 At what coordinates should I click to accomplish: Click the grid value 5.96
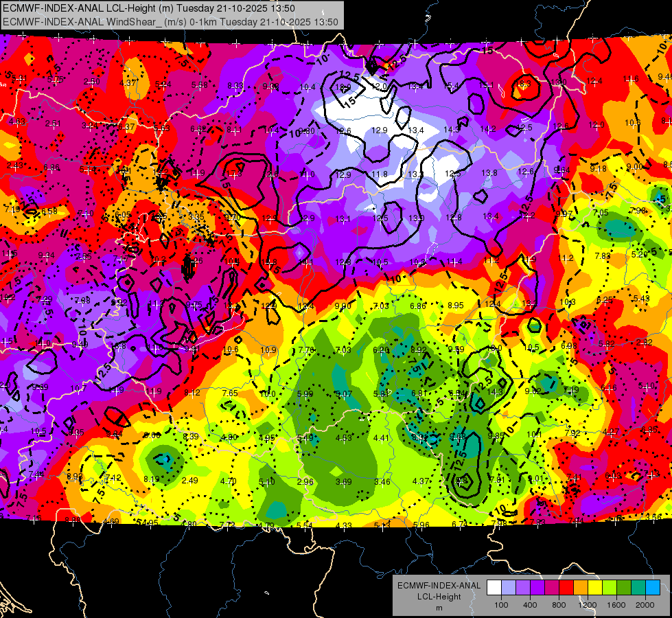point(421,525)
